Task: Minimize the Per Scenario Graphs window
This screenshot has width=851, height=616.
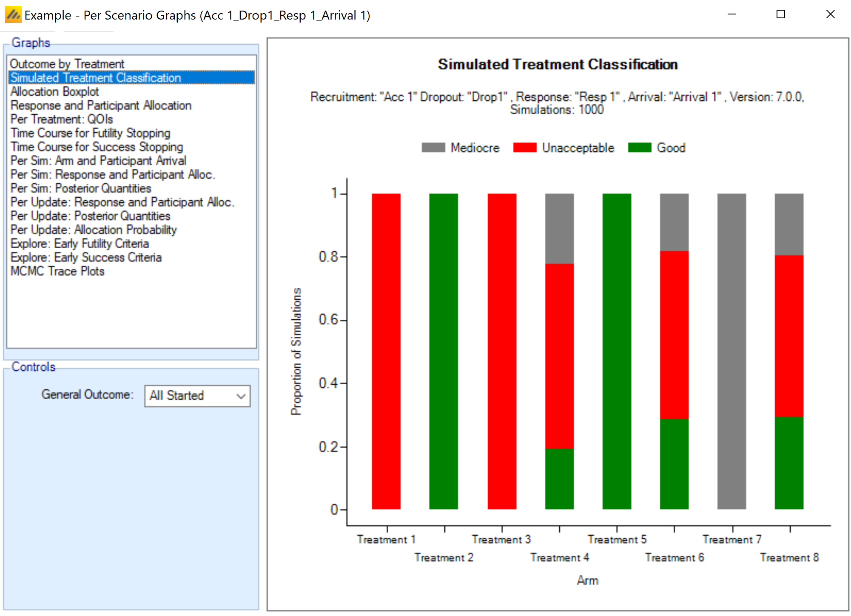Action: coord(731,14)
